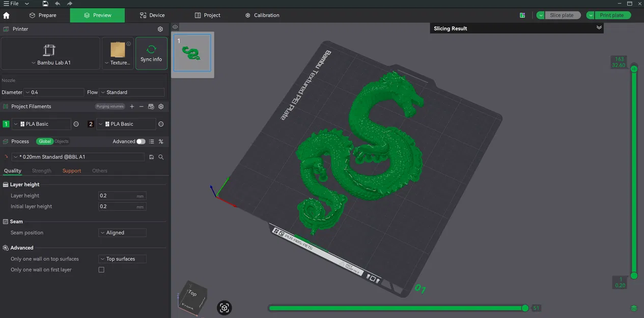
Task: Click the plus handle on vertical layer slider
Action: click(634, 69)
